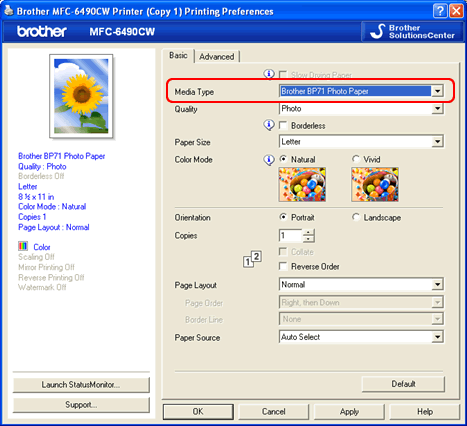Viewport: 467px width, 426px height.
Task: Toggle the Slow Drying Paper checkbox
Action: point(283,74)
